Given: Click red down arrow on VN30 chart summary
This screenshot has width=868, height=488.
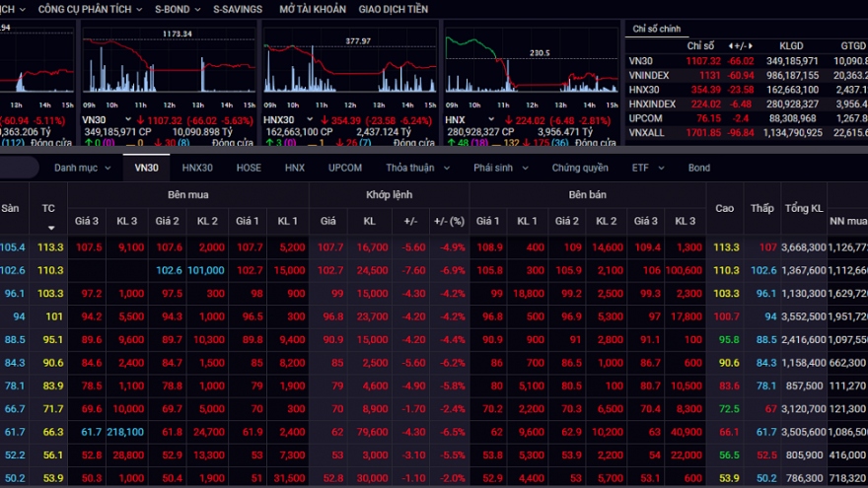Looking at the screenshot, I should [140, 119].
